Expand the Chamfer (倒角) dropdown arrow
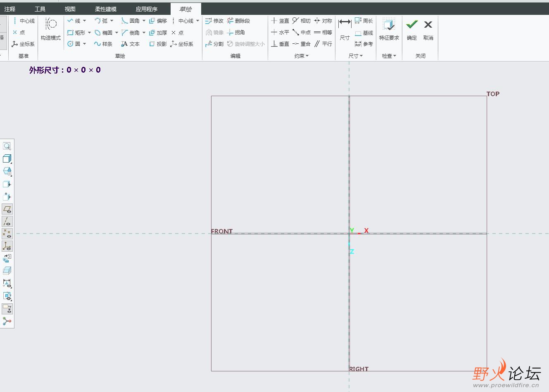The image size is (549, 392). click(144, 32)
